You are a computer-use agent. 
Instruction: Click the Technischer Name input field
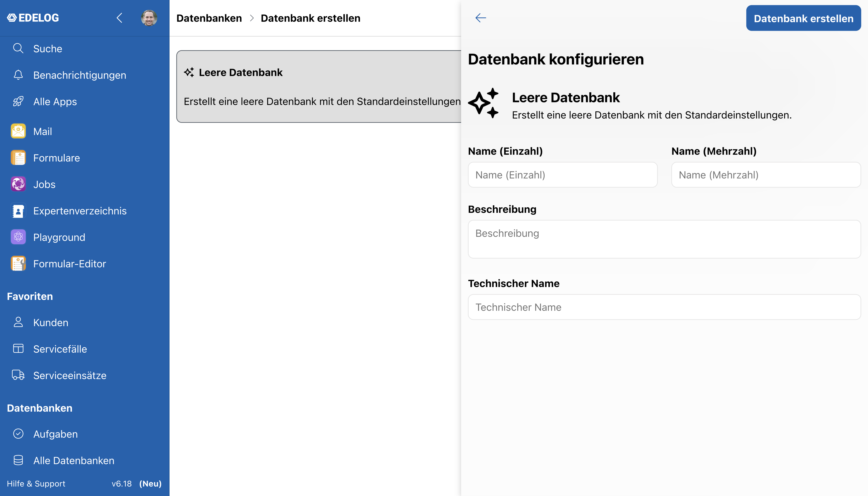pyautogui.click(x=664, y=307)
